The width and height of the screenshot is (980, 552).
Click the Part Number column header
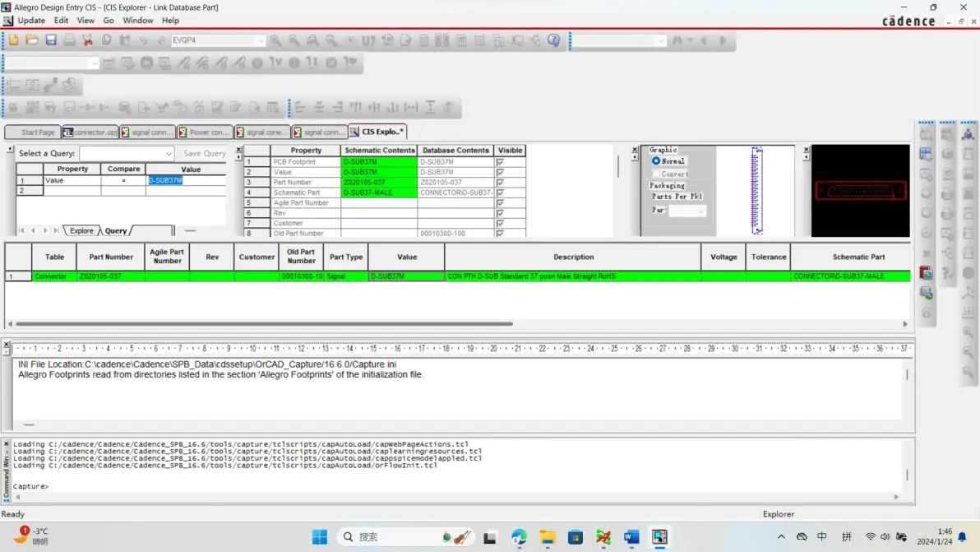(111, 257)
